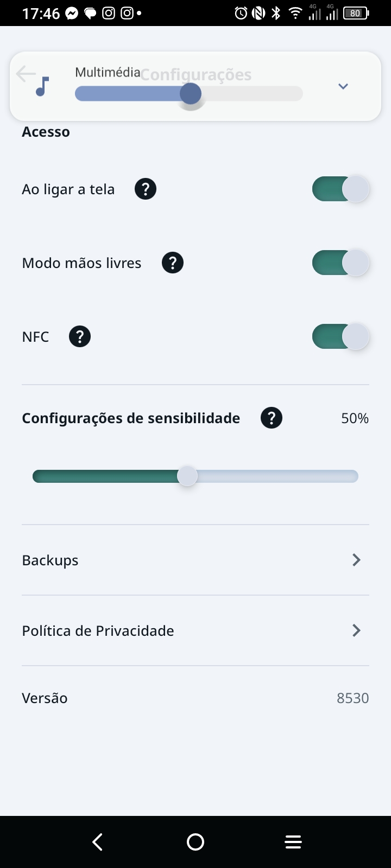Open help for Modo mãos livres
This screenshot has height=868, width=391.
pos(173,263)
